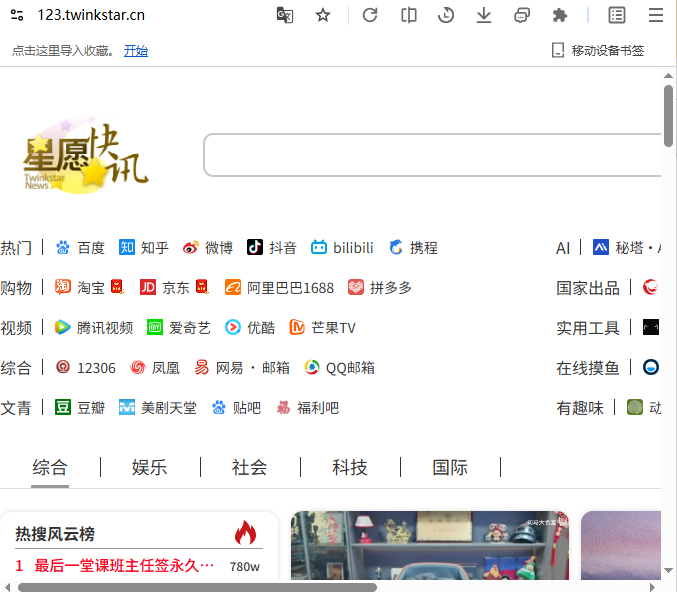
Task: Click the 123.twinkstar.cn address bar
Action: (x=91, y=15)
